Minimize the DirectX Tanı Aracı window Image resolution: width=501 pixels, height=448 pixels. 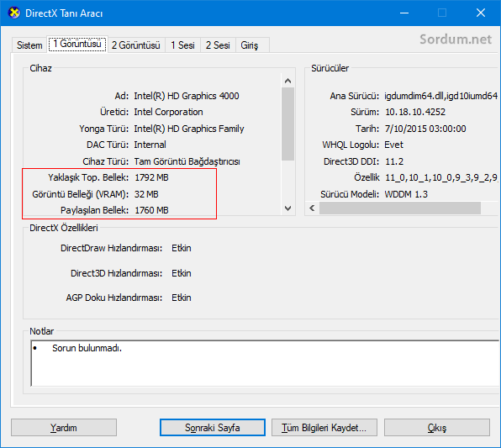tap(404, 13)
